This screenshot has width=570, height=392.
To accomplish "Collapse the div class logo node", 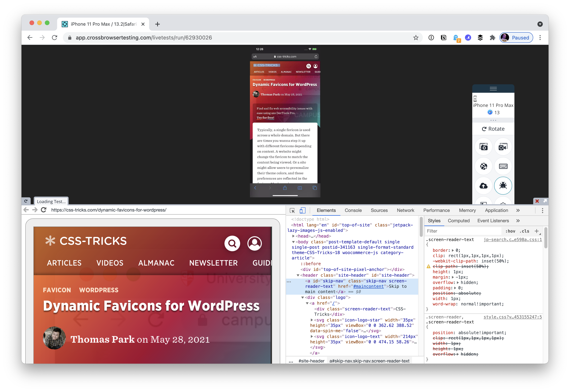I will pos(302,297).
